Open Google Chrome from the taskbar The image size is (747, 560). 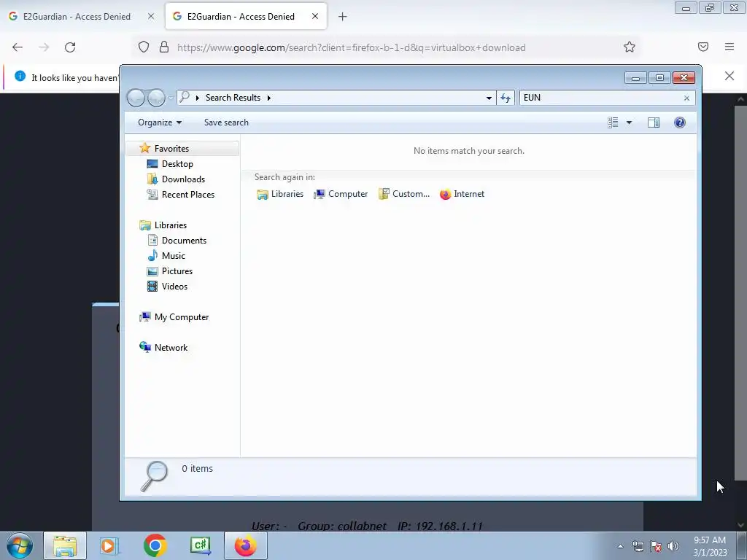[155, 545]
